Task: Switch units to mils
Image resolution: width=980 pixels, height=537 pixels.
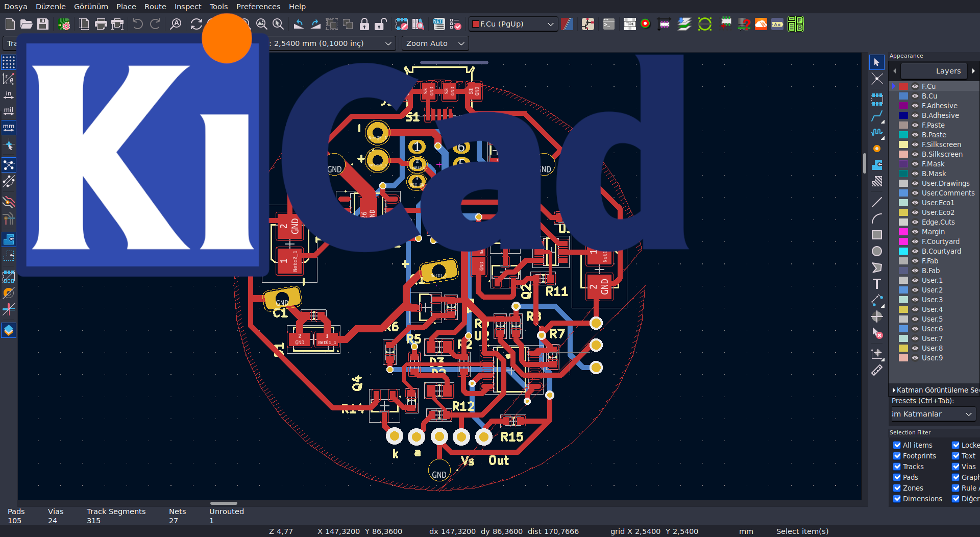Action: click(9, 111)
